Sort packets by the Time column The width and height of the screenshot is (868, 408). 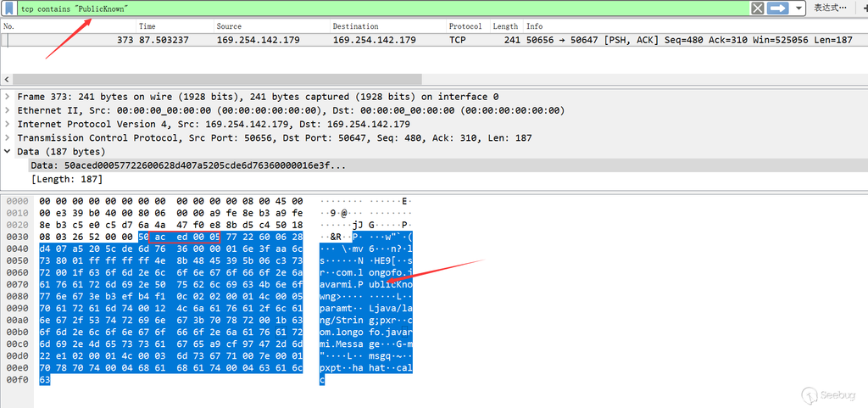[147, 26]
